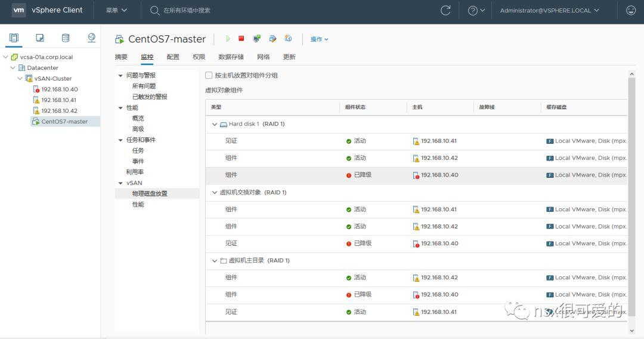Open 高级 under 性能
Image resolution: width=644 pixels, height=339 pixels.
[138, 129]
